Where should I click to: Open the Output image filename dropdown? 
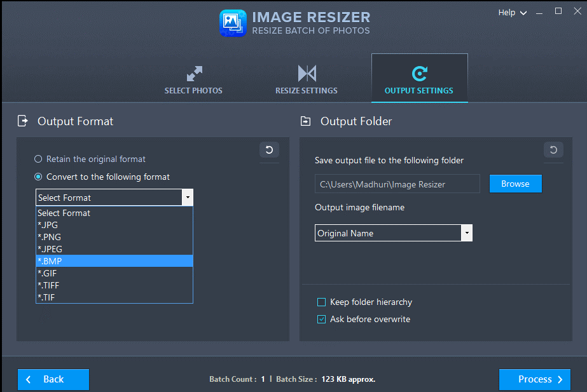(x=467, y=233)
